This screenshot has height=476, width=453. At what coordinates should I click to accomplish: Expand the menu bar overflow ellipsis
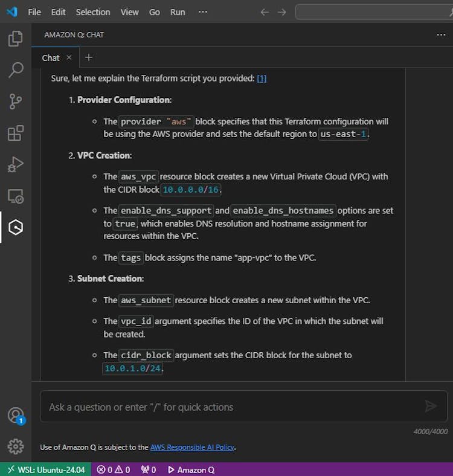click(x=202, y=12)
